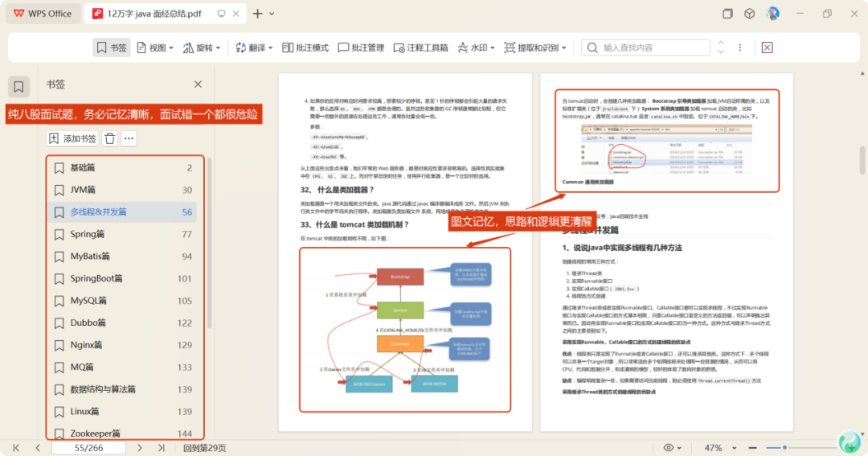Go to the 数据结构与算法篇 bookmark

(122, 389)
